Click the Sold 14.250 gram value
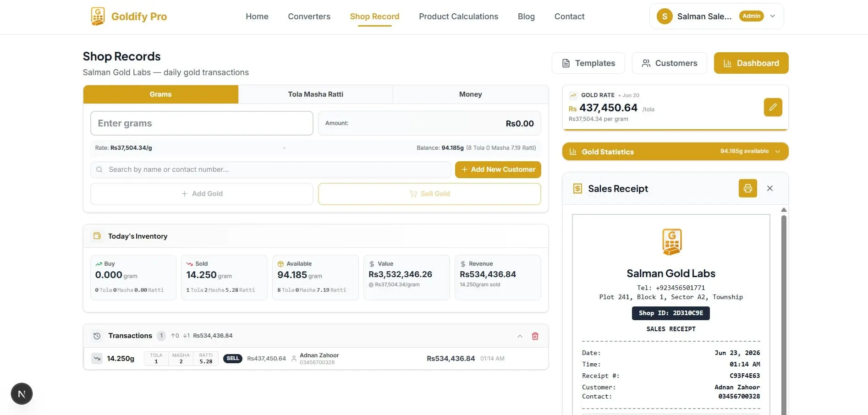868x415 pixels. (x=209, y=275)
